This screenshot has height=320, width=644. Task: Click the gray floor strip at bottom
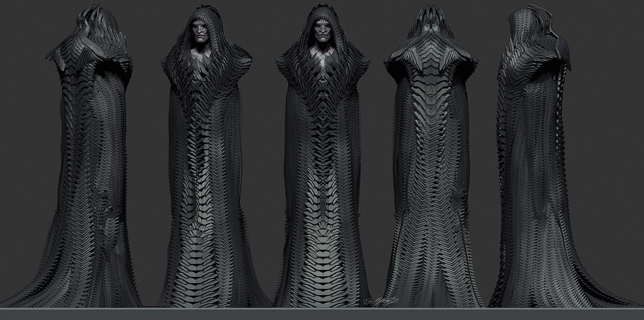click(x=322, y=314)
